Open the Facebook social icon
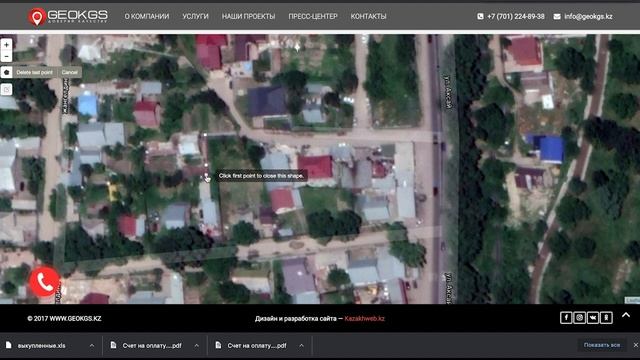 (566, 318)
